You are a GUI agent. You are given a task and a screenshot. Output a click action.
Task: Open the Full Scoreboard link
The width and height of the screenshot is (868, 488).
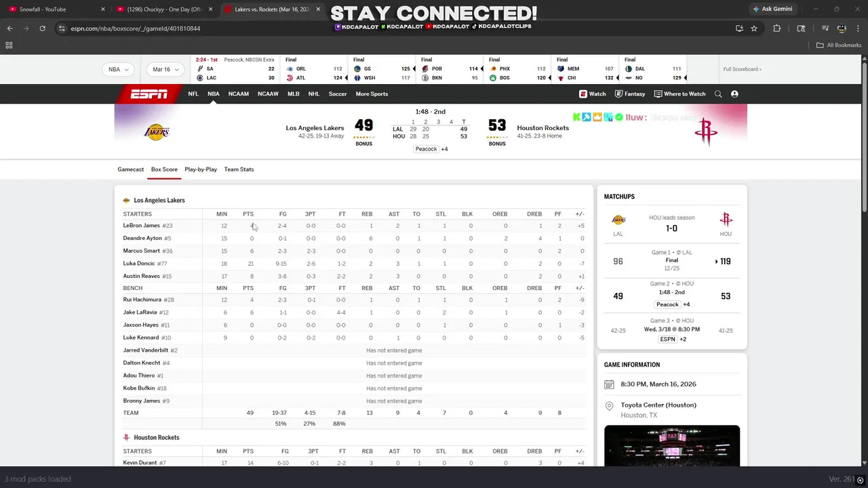tap(742, 69)
